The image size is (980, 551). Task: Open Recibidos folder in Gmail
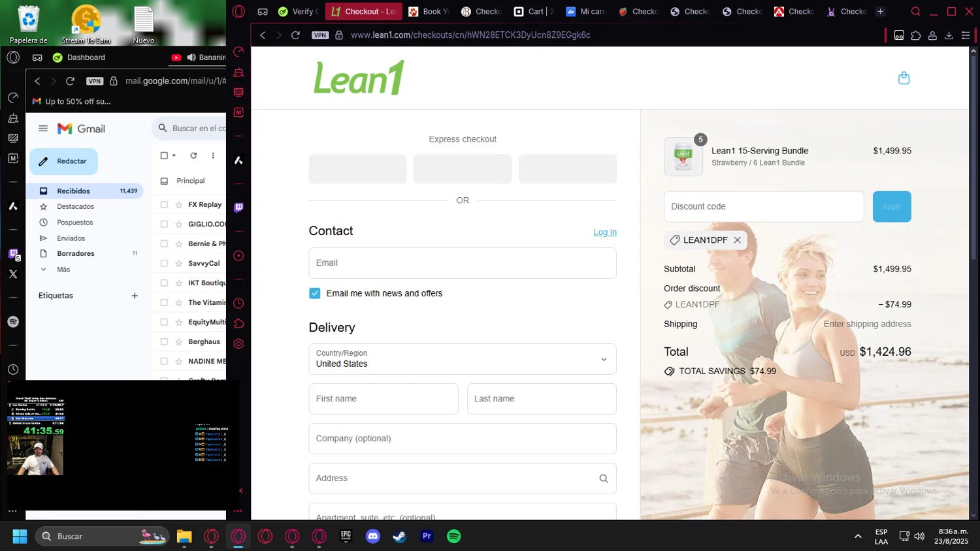85,191
